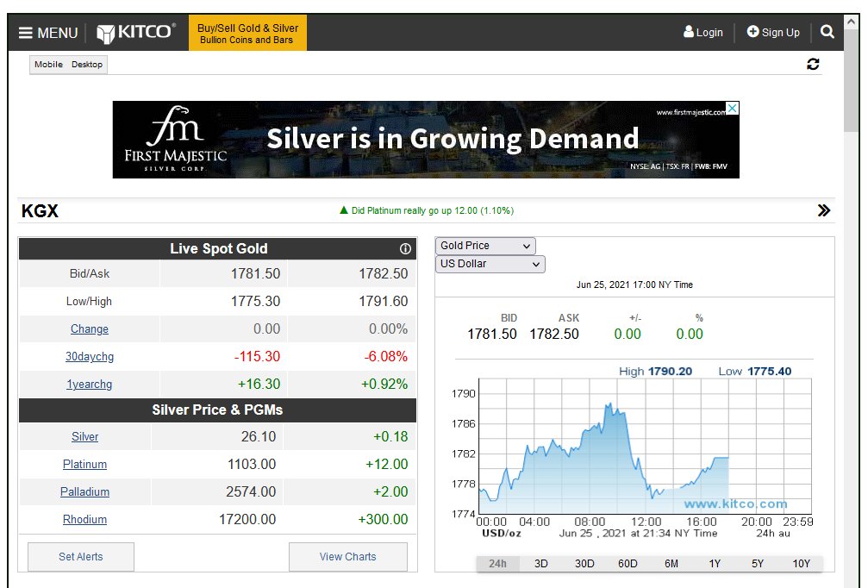The width and height of the screenshot is (868, 588).
Task: Click the -6.08% value
Action: (386, 357)
